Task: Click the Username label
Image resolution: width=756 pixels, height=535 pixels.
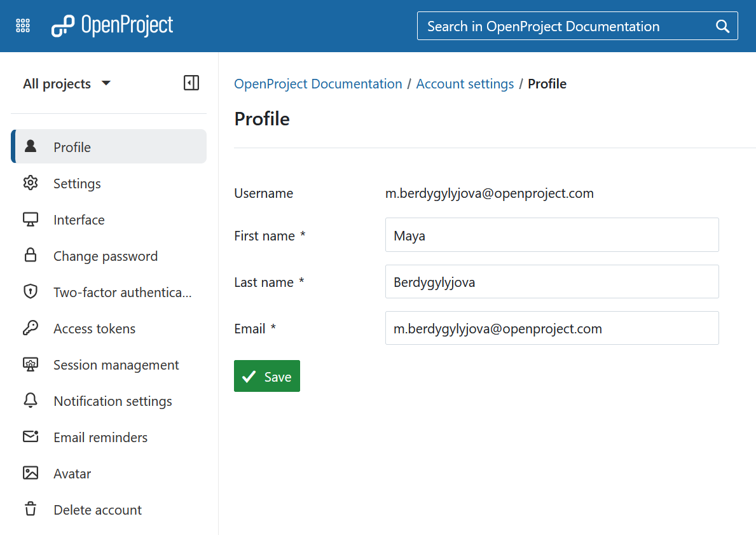Action: tap(264, 193)
